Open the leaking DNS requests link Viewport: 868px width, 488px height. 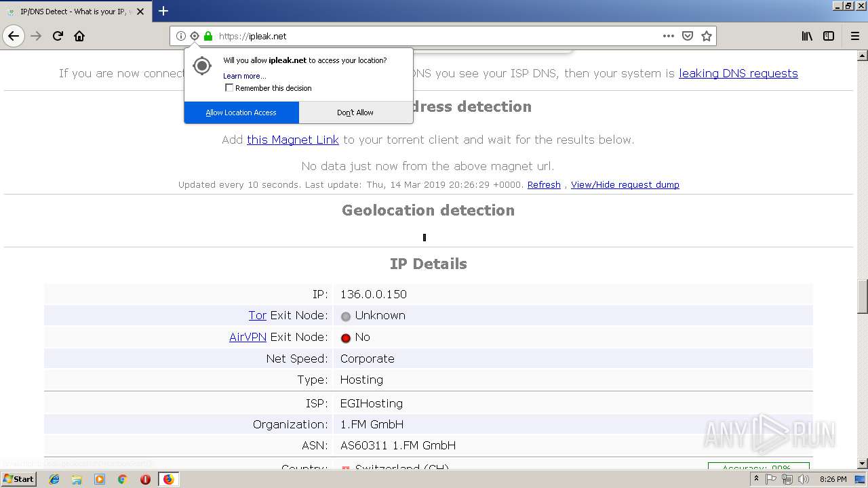[x=738, y=73]
